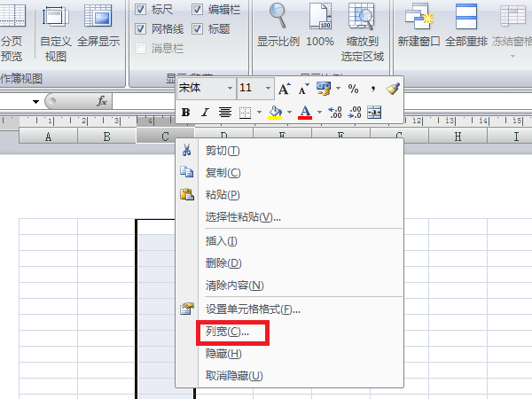Apply accounting number format icon
Screen dimensions: 532x399
coord(324,89)
